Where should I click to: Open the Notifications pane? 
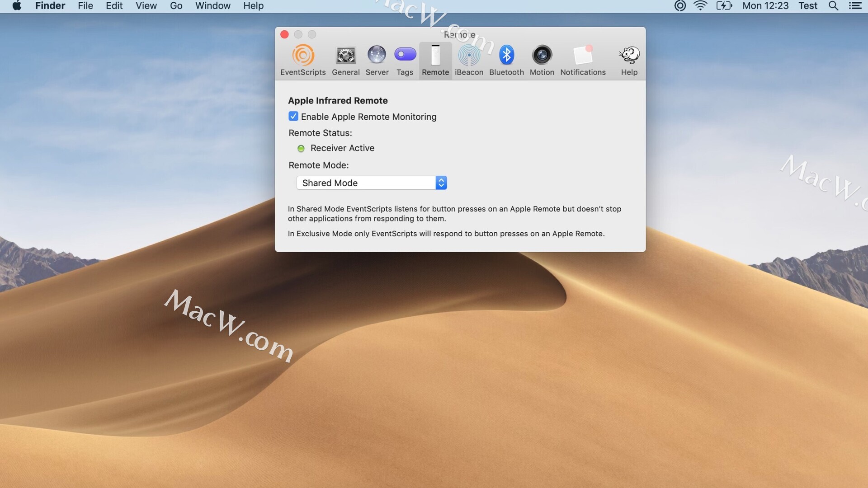pyautogui.click(x=583, y=61)
